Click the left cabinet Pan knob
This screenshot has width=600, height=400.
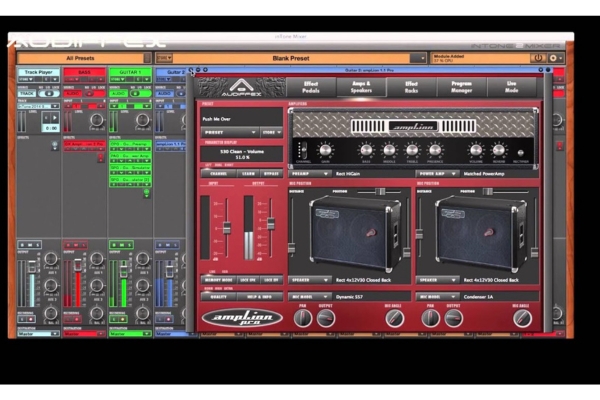pos(303,318)
